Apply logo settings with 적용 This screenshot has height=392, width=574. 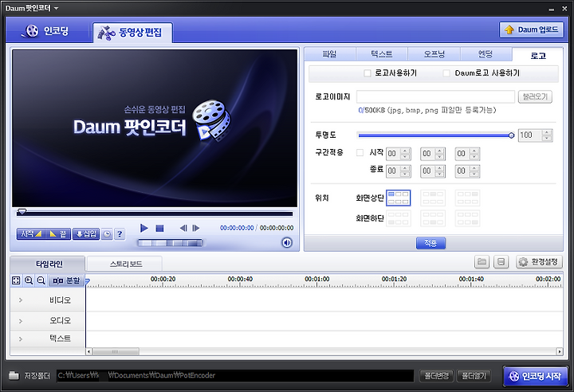tap(431, 243)
